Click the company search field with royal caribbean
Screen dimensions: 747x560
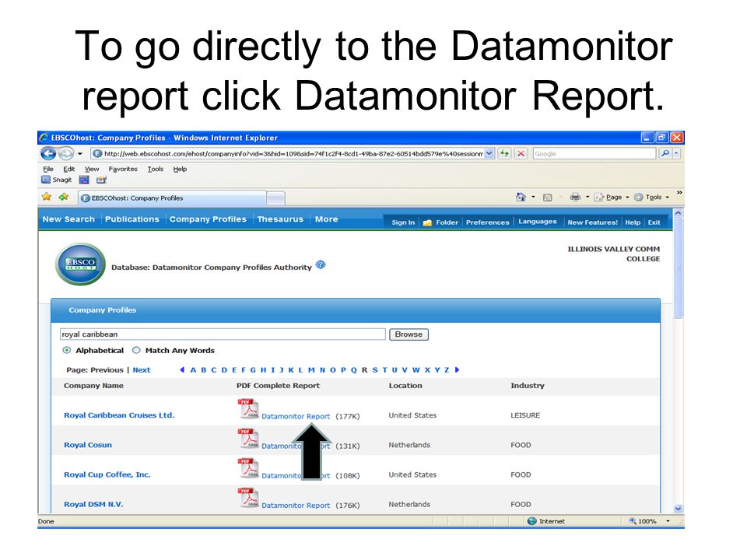pyautogui.click(x=223, y=334)
